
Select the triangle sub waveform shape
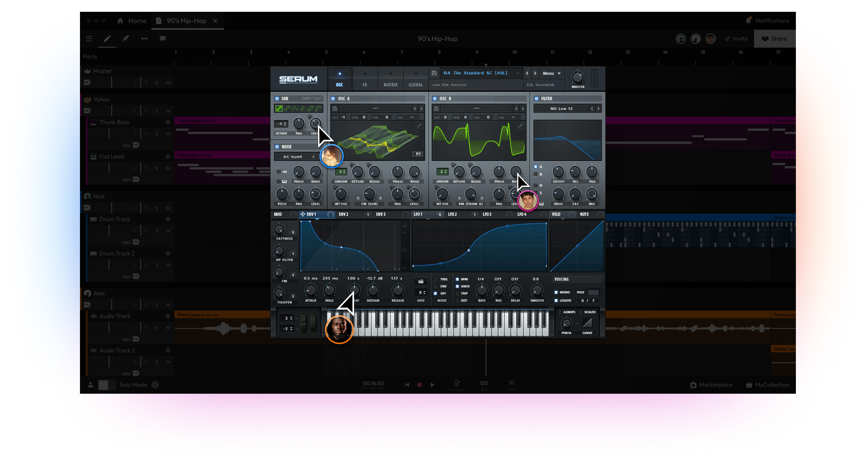point(295,109)
